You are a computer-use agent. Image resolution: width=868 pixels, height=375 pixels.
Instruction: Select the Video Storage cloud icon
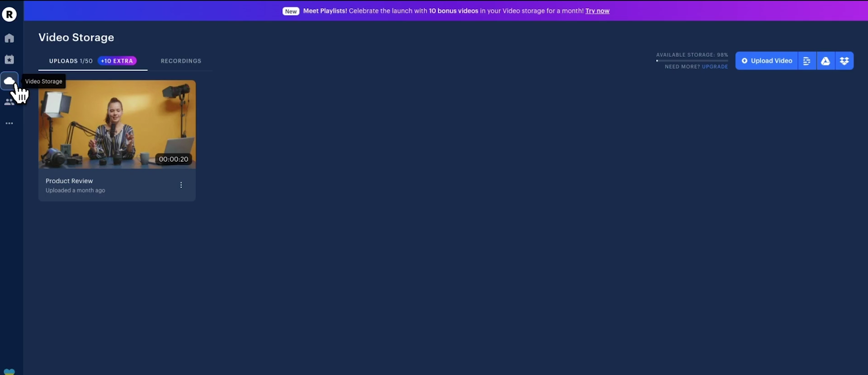coord(9,81)
